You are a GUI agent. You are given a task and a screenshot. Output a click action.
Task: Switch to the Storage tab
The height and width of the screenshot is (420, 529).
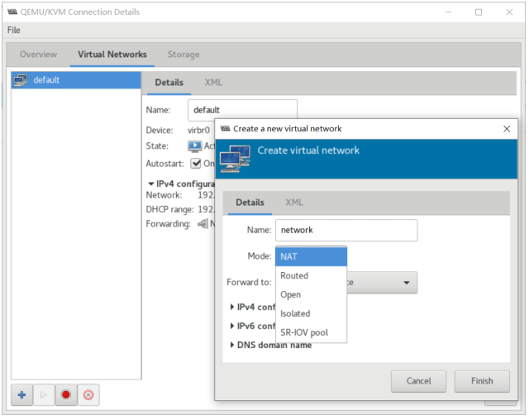point(183,55)
